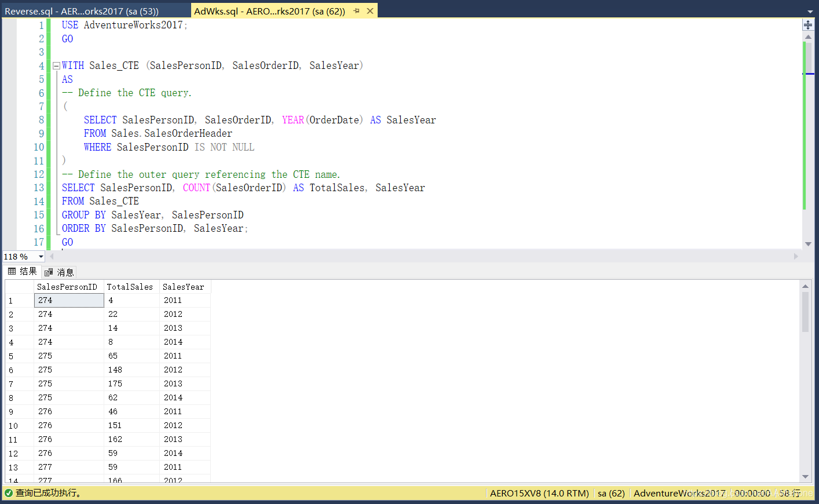Pin the AdWks.sql tab
The height and width of the screenshot is (504, 819).
point(357,11)
